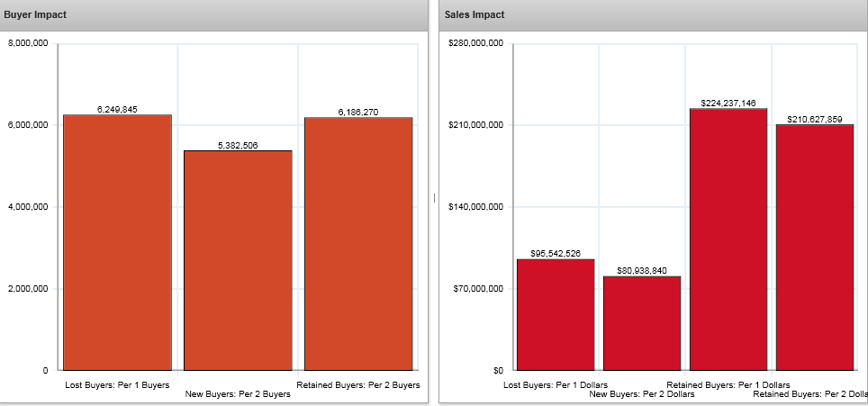Click the Sales Impact panel header
868x406 pixels.
653,15
